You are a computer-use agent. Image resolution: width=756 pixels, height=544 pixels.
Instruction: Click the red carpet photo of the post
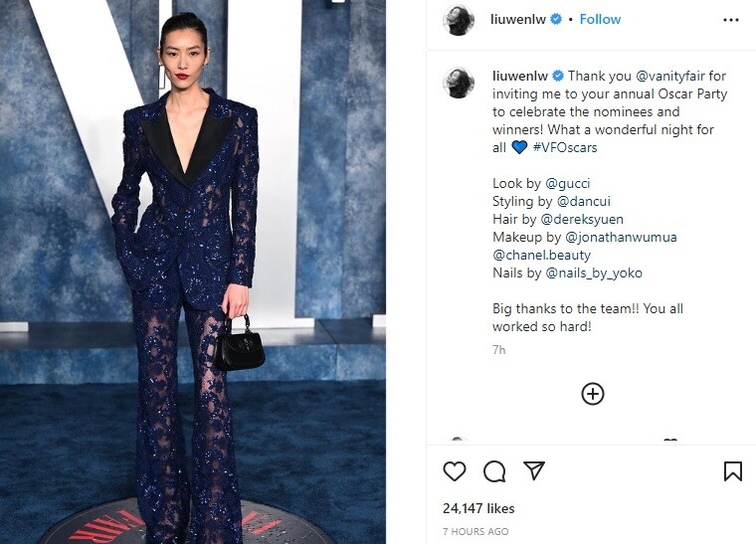pos(193,272)
